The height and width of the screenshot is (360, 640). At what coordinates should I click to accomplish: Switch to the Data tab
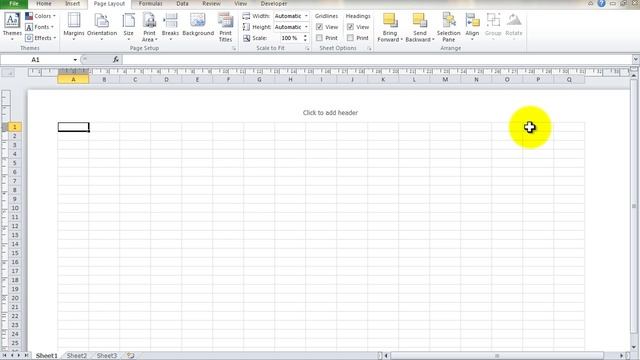pyautogui.click(x=182, y=4)
